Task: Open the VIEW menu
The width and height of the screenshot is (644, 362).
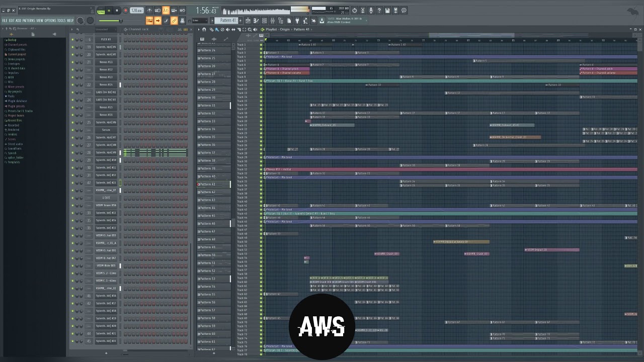Action: click(40, 21)
